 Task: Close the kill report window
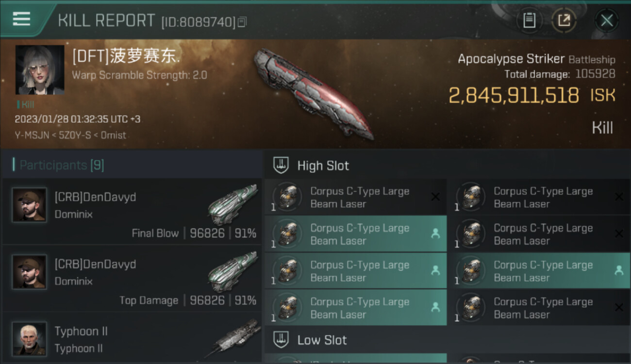point(607,20)
